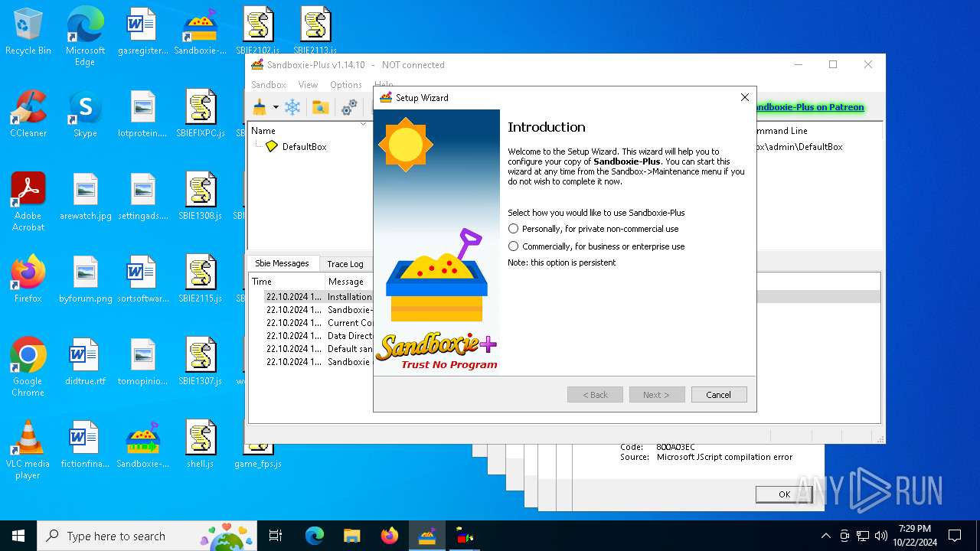Viewport: 980px width, 551px height.
Task: Close the Setup Wizard dialog
Action: click(744, 97)
